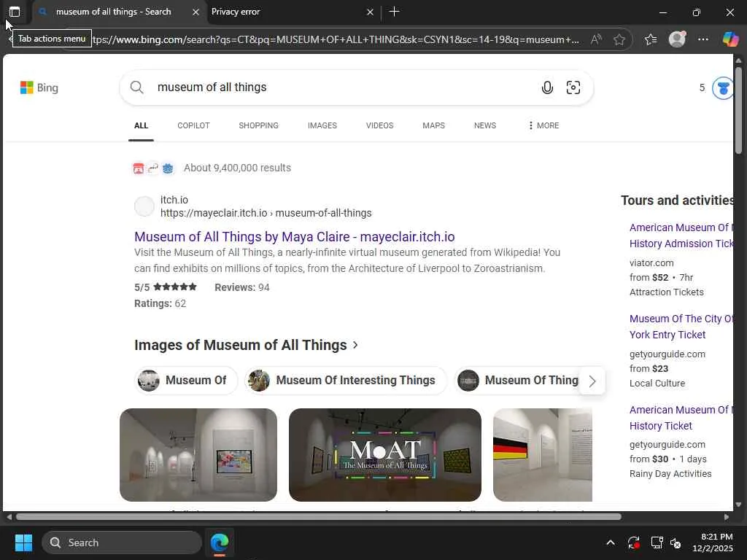Click Microsoft Edge icon on taskbar
The width and height of the screenshot is (747, 560).
(220, 542)
